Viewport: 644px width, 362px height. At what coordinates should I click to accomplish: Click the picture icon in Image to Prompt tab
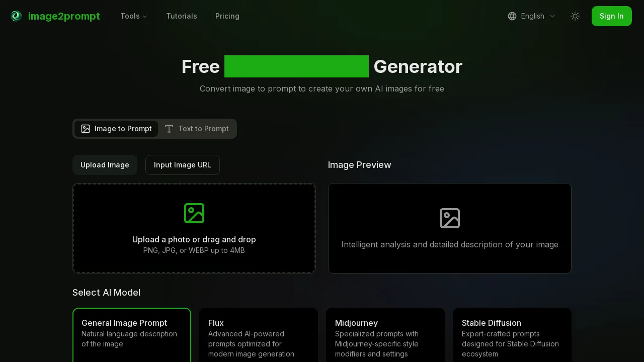tap(86, 129)
